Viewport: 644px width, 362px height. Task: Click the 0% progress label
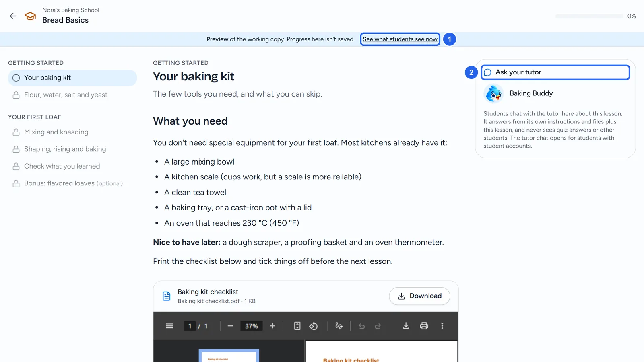point(632,16)
